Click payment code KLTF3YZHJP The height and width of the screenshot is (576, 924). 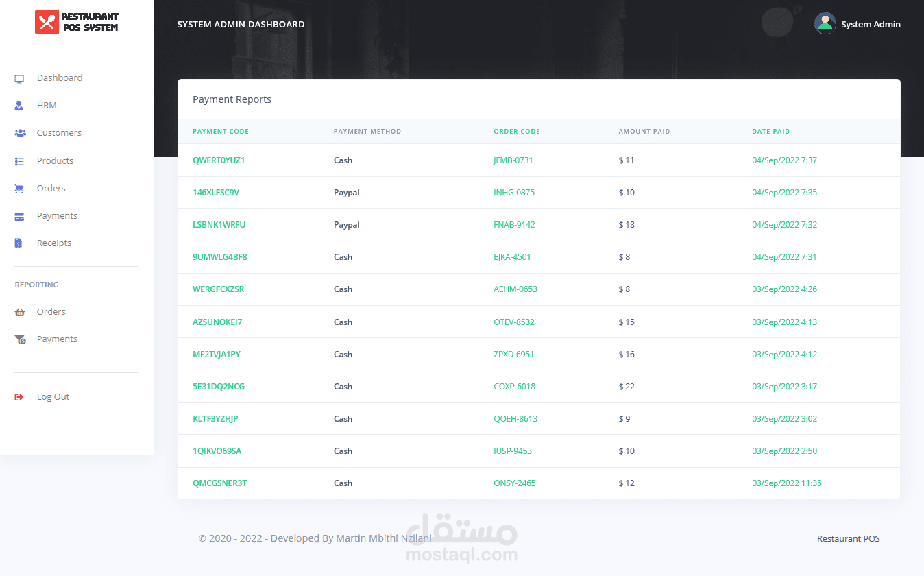click(x=215, y=419)
